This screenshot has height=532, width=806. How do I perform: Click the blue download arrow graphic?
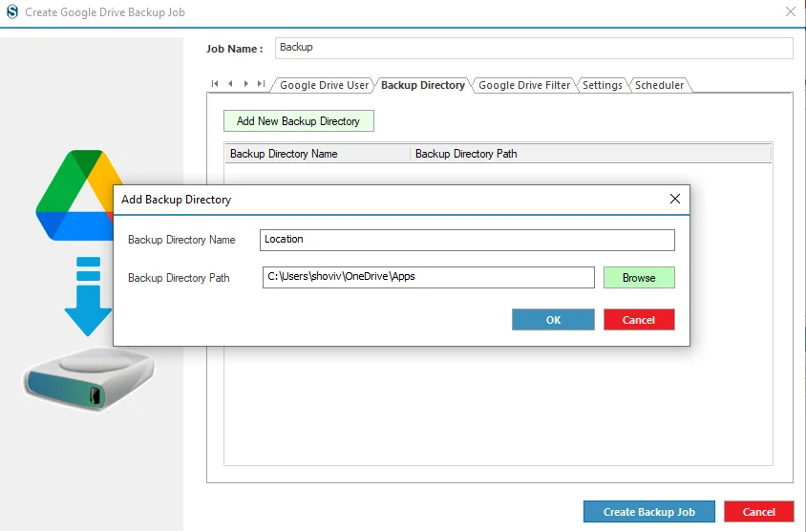tap(89, 296)
